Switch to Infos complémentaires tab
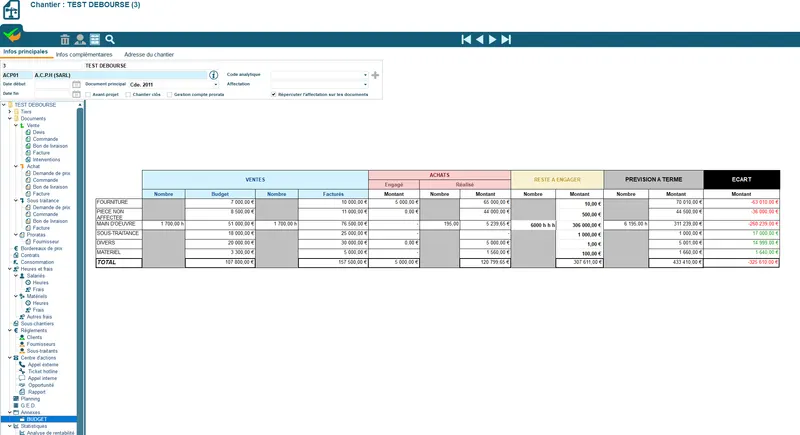Screen dimensions: 800x435 click(x=84, y=55)
